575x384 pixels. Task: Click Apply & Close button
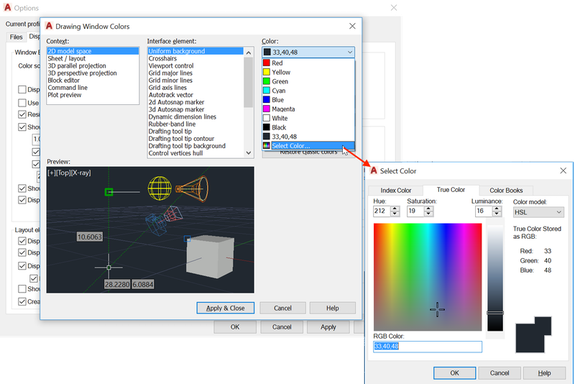(226, 308)
